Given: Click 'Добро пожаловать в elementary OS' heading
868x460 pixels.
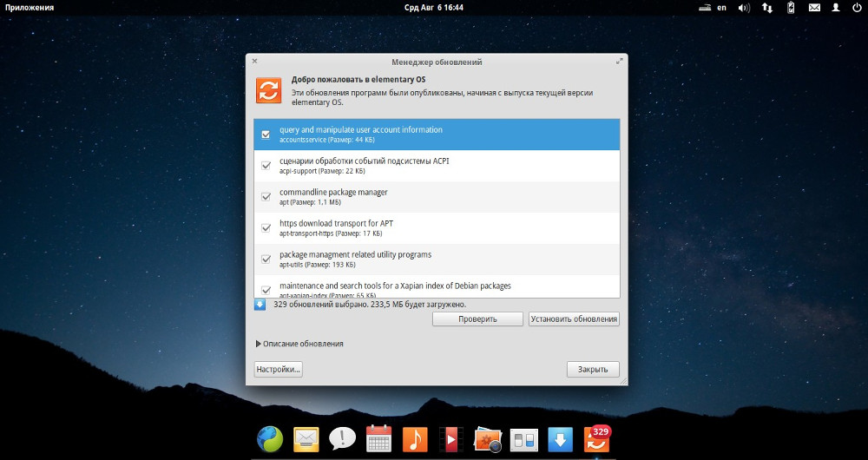Looking at the screenshot, I should (358, 80).
